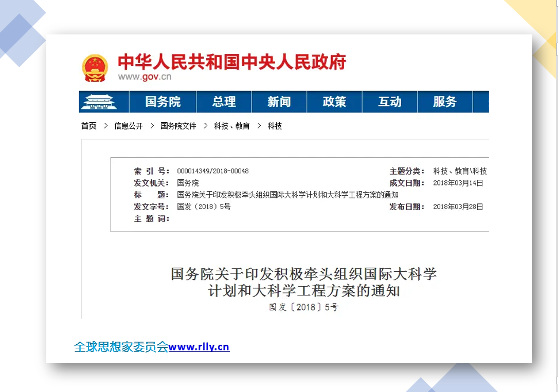Viewport: 558px width, 392px height.
Task: Click the site title 中华人民共和国中央人民政府
Action: (231, 62)
